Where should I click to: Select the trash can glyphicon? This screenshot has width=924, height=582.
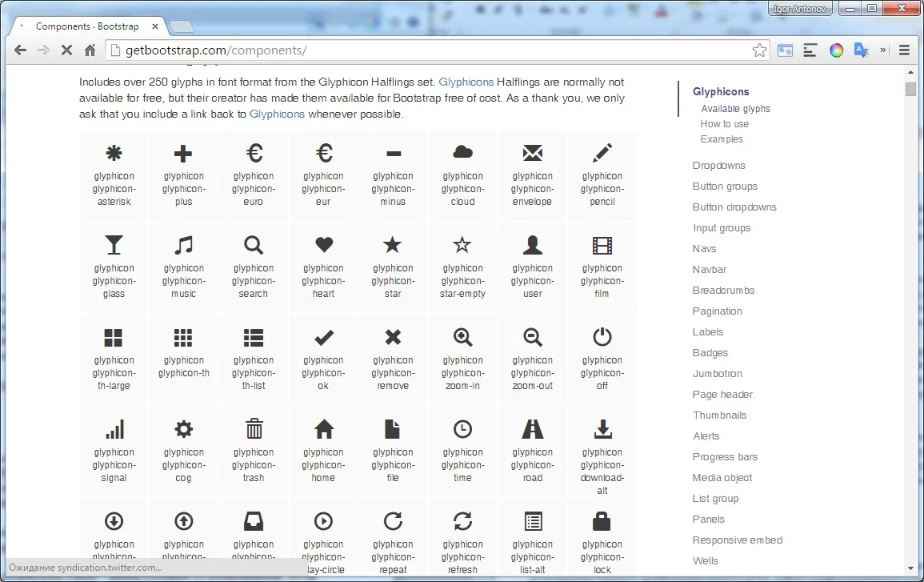coord(254,429)
